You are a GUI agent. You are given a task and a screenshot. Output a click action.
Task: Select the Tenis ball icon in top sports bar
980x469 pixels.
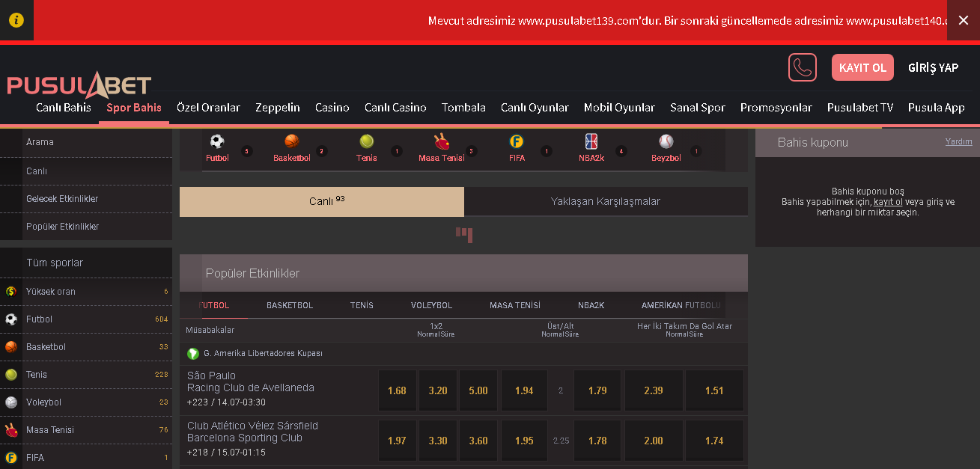(x=367, y=141)
